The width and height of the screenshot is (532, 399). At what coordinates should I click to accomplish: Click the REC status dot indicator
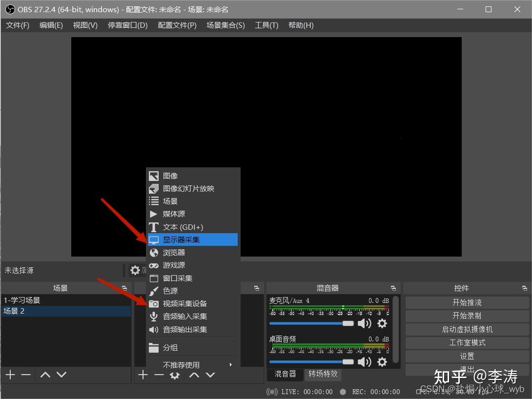[x=343, y=392]
